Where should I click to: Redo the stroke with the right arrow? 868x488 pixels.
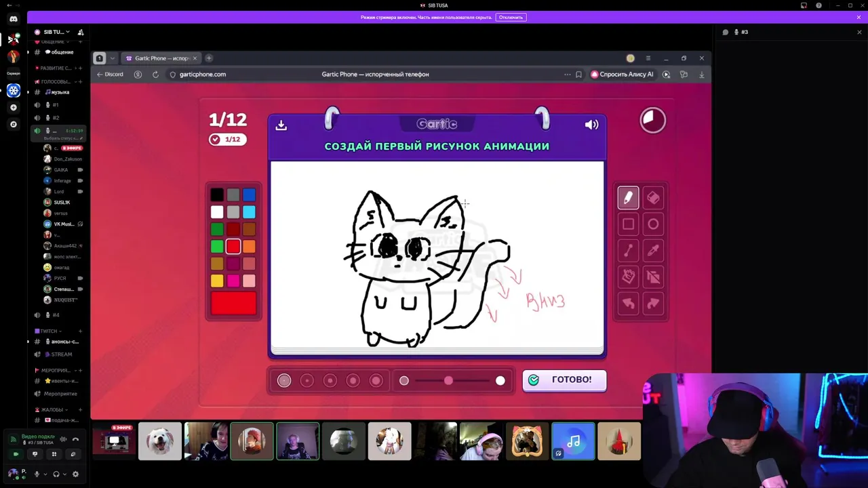653,304
